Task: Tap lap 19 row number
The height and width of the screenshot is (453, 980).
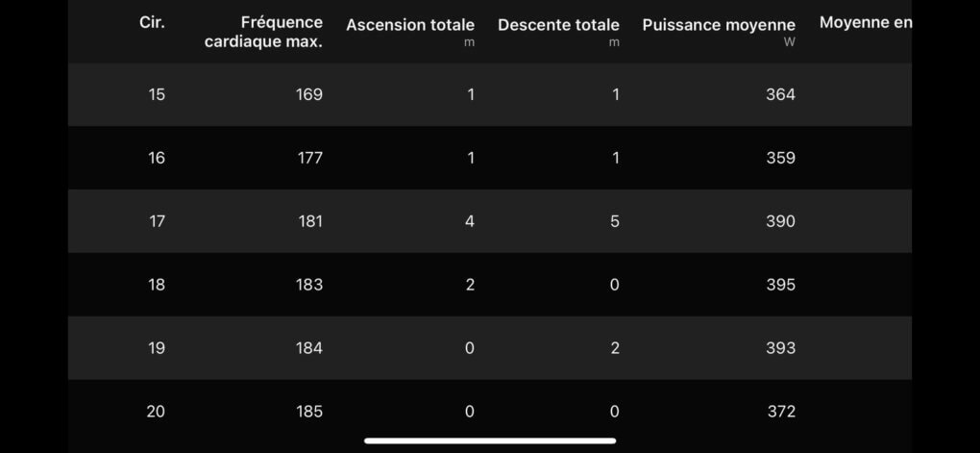Action: click(157, 348)
